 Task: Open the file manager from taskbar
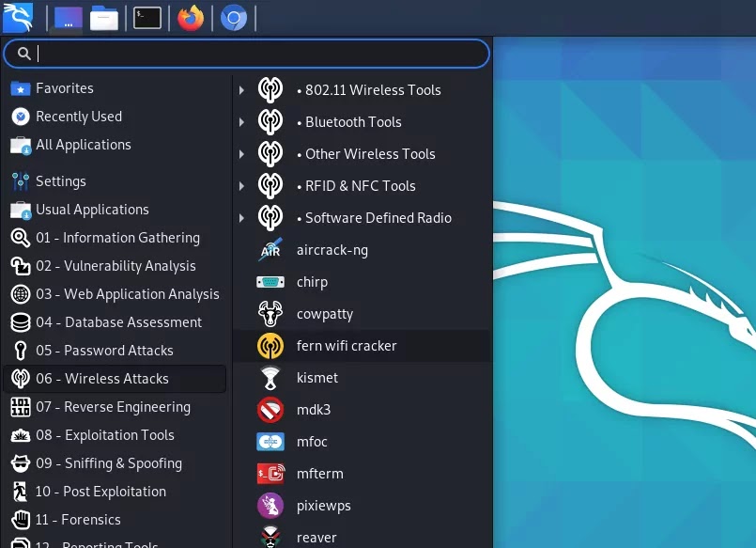(x=104, y=19)
